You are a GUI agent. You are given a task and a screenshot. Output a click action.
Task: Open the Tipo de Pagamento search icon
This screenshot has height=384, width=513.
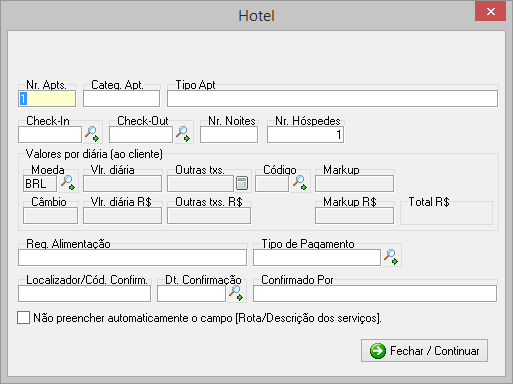[391, 257]
